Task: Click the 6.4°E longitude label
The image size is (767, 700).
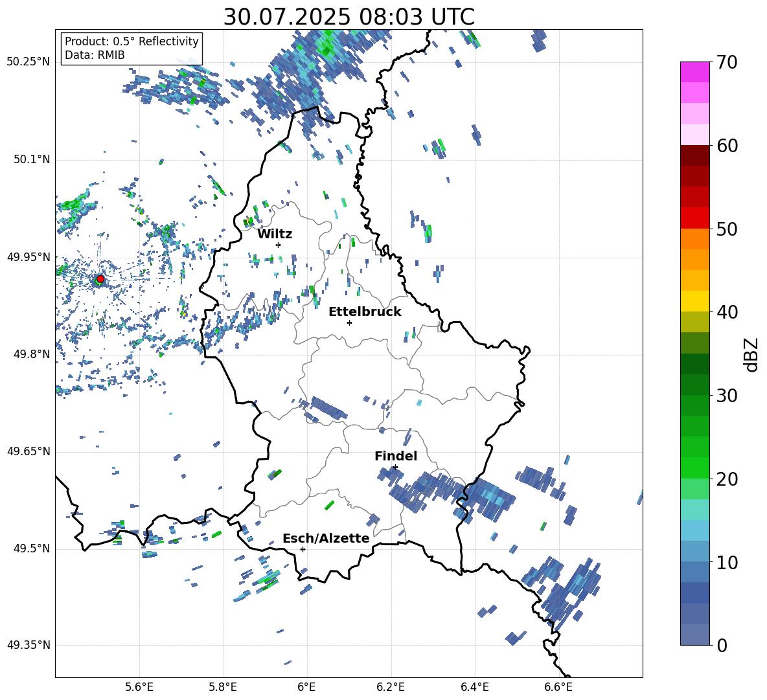Action: 475,687
